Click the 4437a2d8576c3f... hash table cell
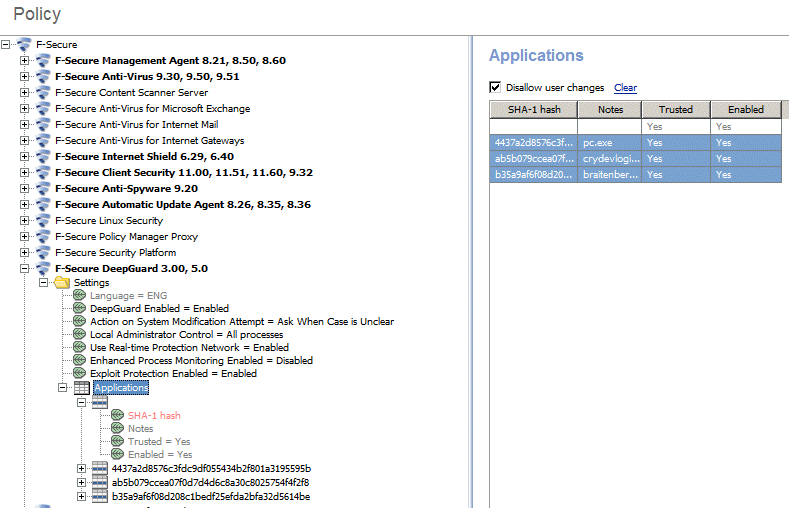Screen dimensions: 789x508 pyautogui.click(x=533, y=143)
